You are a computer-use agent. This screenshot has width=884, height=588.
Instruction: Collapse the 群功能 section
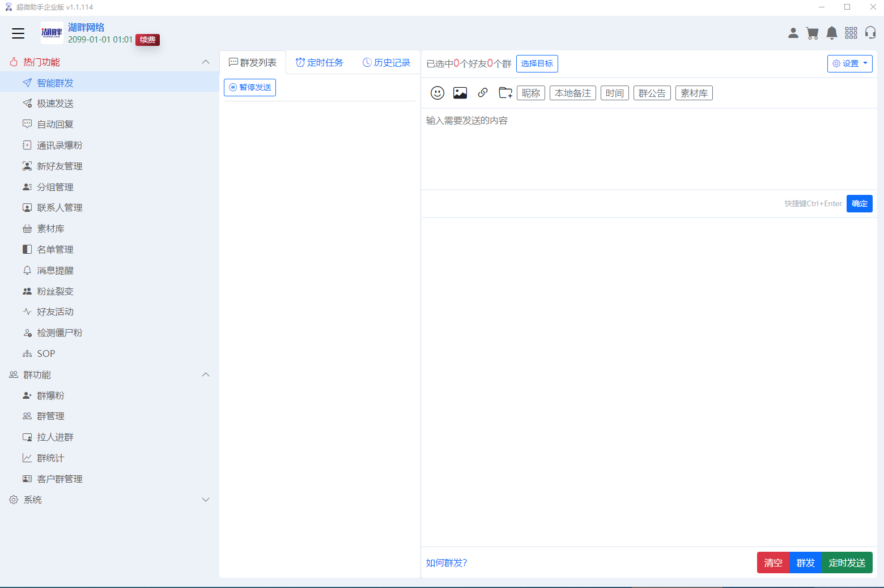tap(206, 374)
